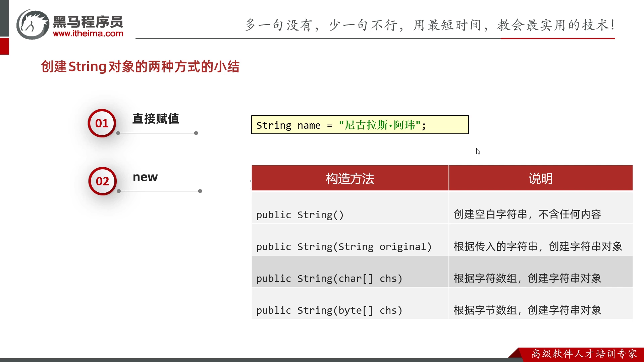This screenshot has width=644, height=362.
Task: Select the cell public String(byte[] chs)
Action: click(x=350, y=303)
